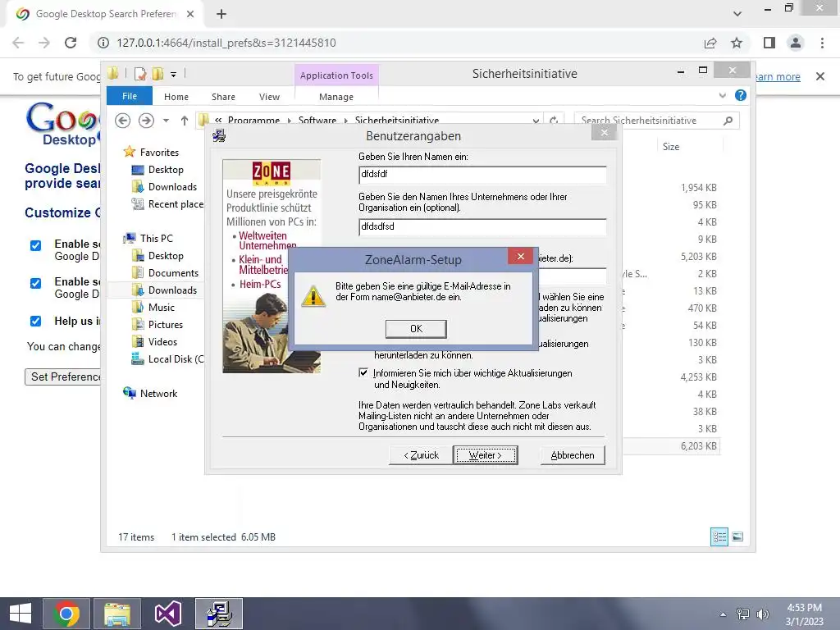Viewport: 840px width, 630px height.
Task: Select Recent places in navigation pane
Action: [176, 204]
